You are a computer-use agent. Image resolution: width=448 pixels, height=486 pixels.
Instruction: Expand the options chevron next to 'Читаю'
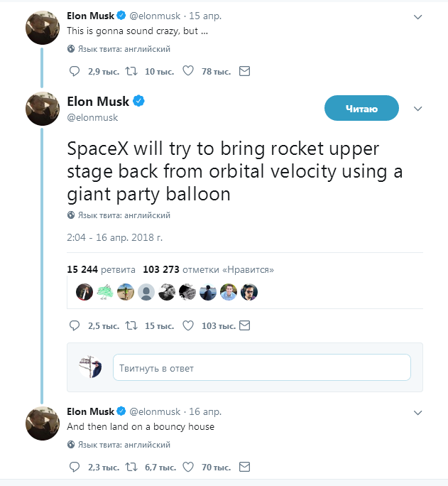coord(417,109)
